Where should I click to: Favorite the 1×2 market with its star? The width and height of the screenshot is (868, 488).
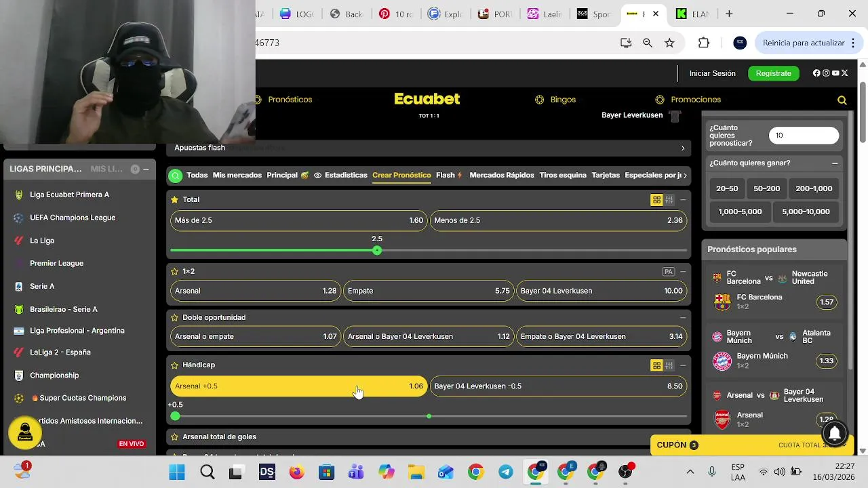174,271
